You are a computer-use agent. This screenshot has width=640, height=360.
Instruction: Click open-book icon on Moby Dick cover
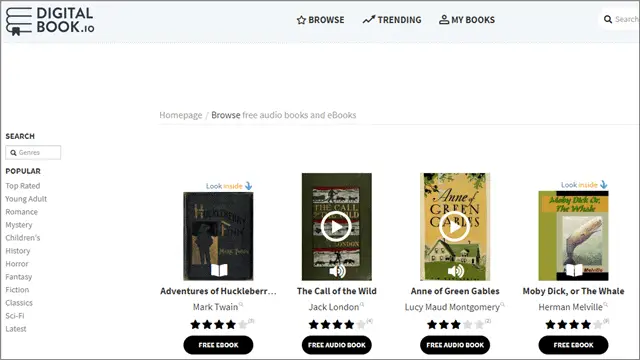click(x=574, y=270)
